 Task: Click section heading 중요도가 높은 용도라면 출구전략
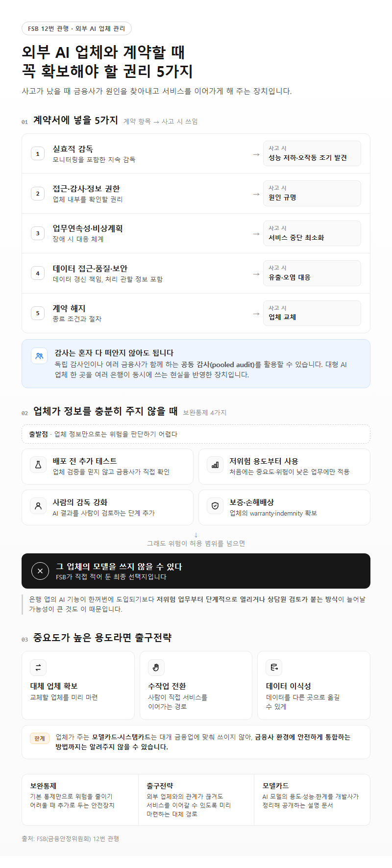[102, 638]
